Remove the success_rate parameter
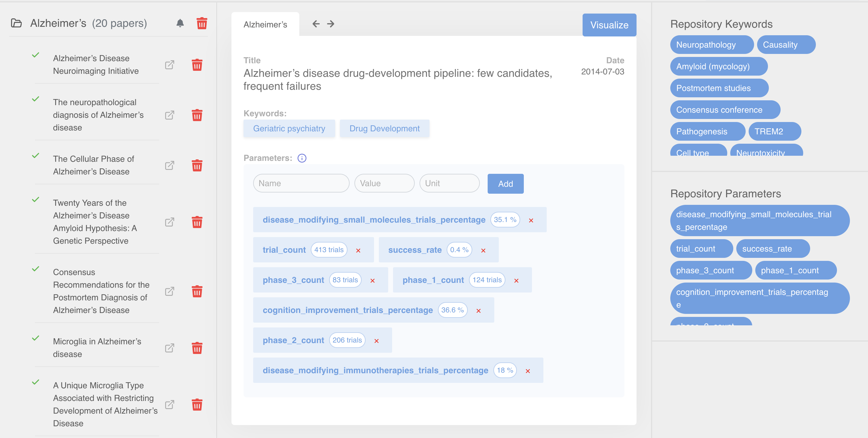The image size is (868, 438). (483, 250)
